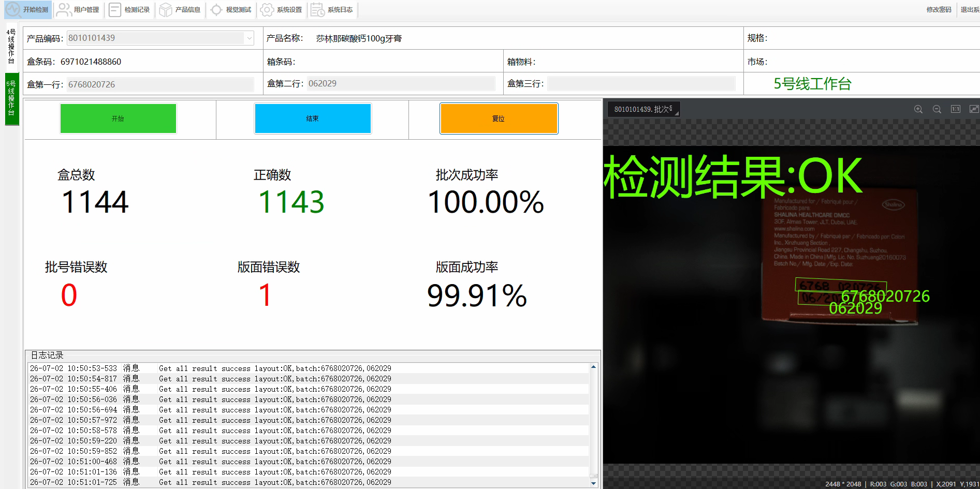Click 退出系统 exit system link
The image size is (980, 489).
click(x=970, y=10)
